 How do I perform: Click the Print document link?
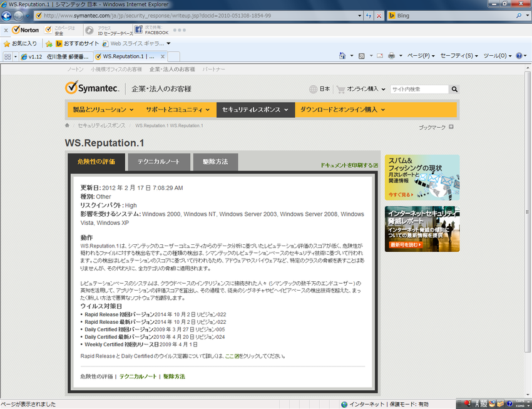click(349, 165)
